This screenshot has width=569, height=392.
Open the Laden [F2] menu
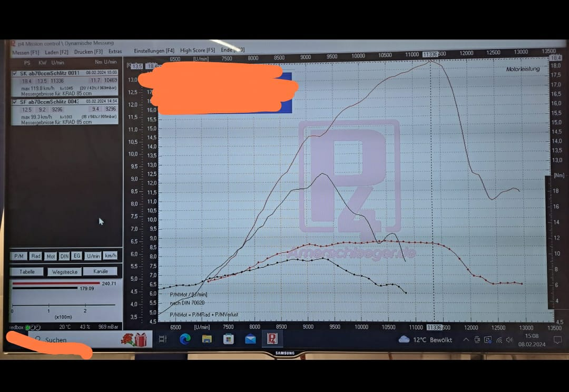tap(56, 52)
